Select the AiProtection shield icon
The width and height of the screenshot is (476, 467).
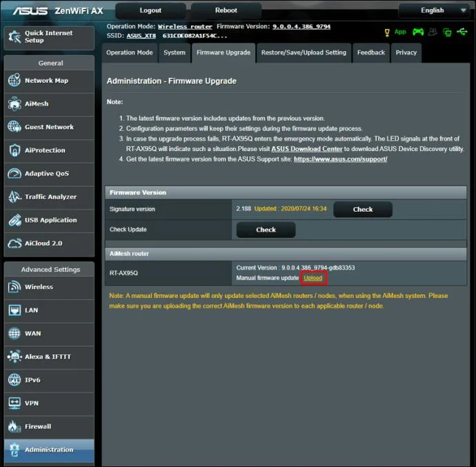click(14, 150)
